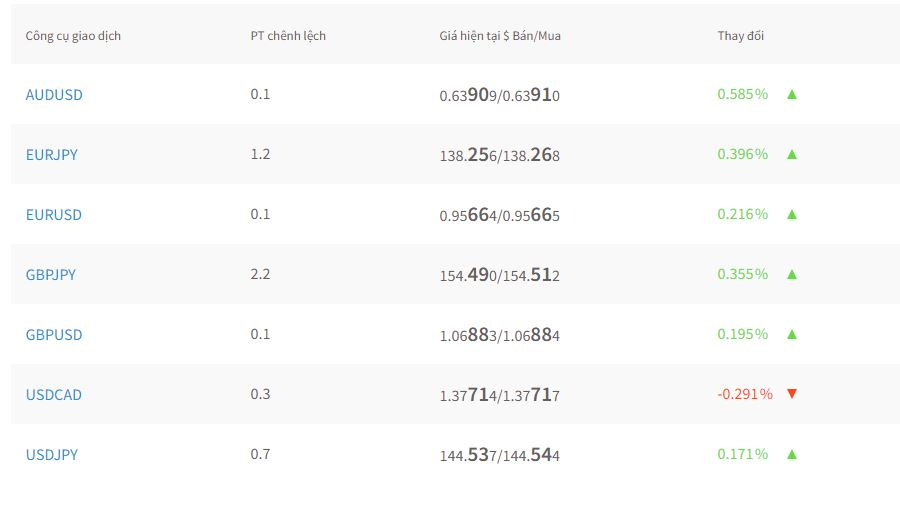Click the green up arrow for EURJPY

792,154
